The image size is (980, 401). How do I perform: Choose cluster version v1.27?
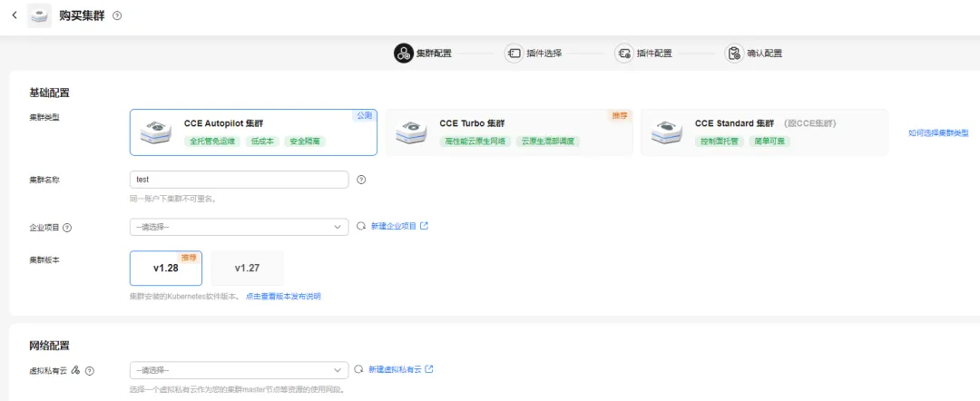[x=247, y=268]
